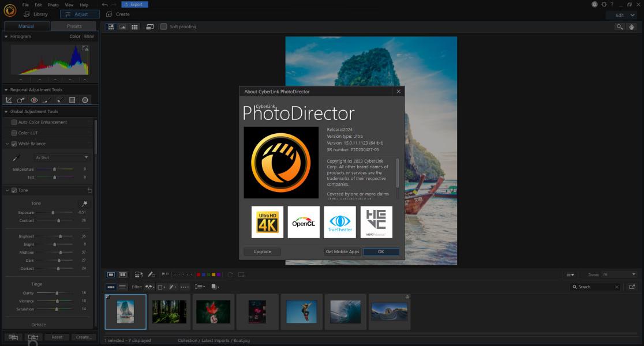Click the undo arrow in title bar
Image resolution: width=644 pixels, height=346 pixels.
104,5
